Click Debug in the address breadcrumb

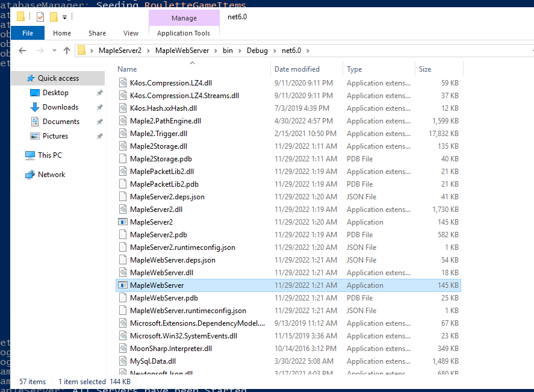(257, 51)
